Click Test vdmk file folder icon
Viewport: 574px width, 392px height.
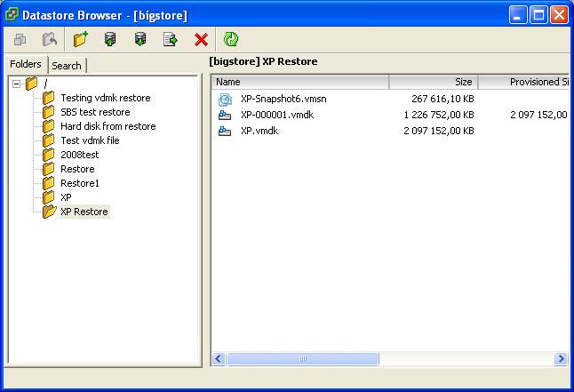pyautogui.click(x=48, y=140)
